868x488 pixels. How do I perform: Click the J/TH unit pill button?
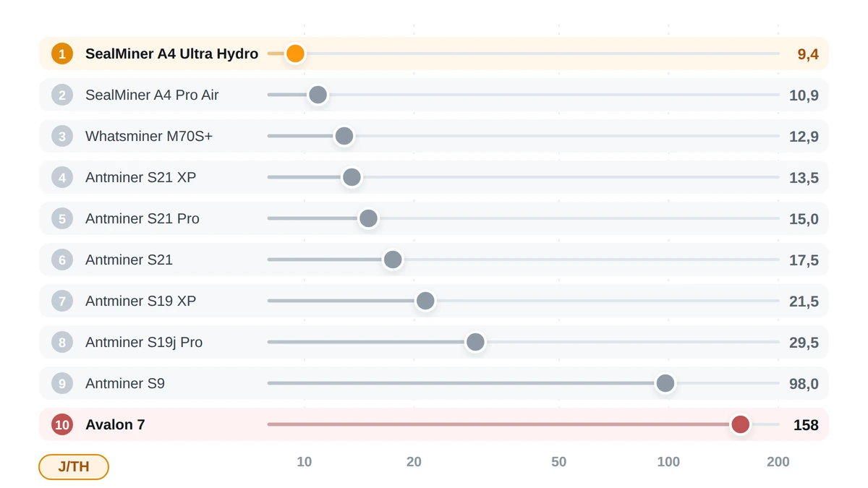74,467
